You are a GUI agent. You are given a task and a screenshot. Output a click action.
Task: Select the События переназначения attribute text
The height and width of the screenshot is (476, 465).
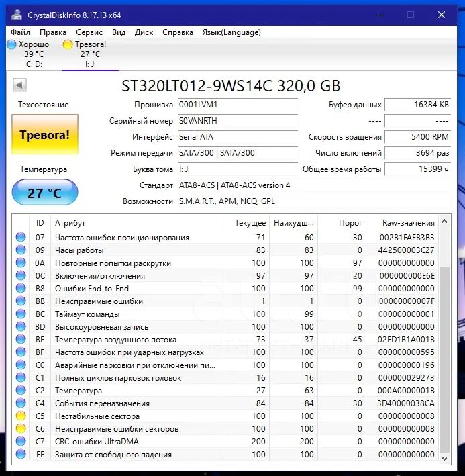(x=102, y=403)
